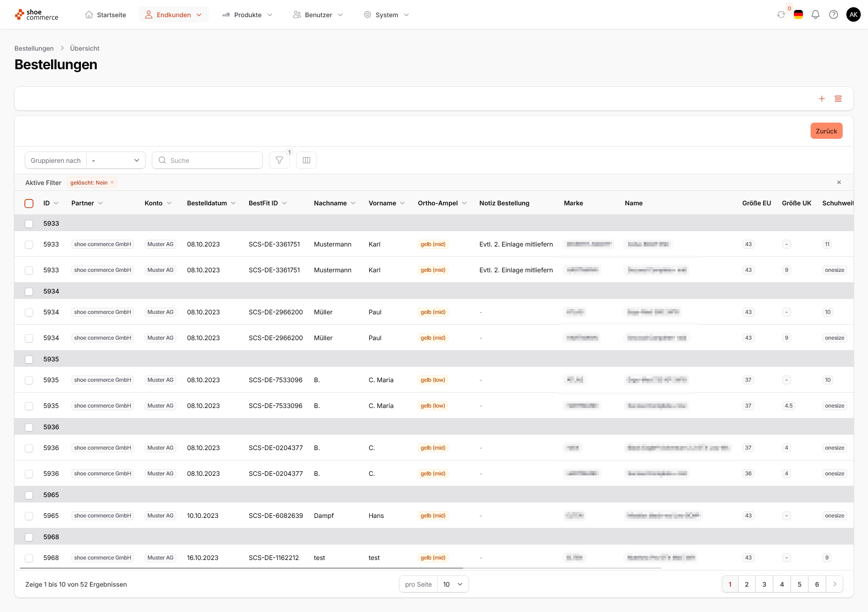Open the Gruppieren nach dropdown
This screenshot has height=612, width=868.
tap(116, 160)
